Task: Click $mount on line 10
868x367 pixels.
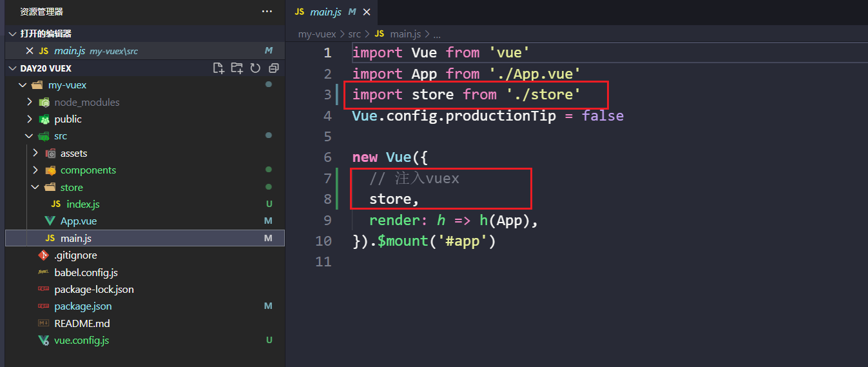Action: tap(403, 241)
